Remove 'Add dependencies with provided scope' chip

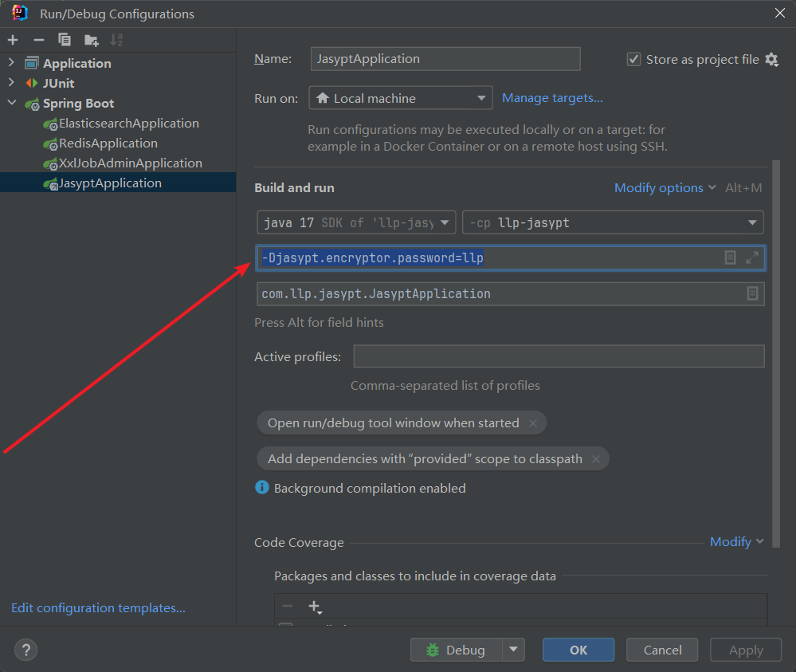[595, 459]
